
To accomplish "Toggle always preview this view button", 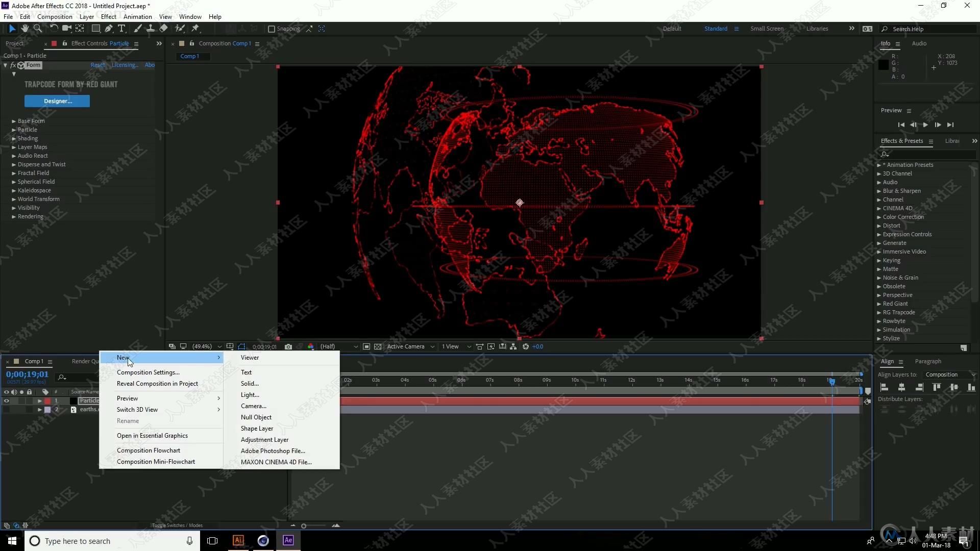I will (x=172, y=346).
